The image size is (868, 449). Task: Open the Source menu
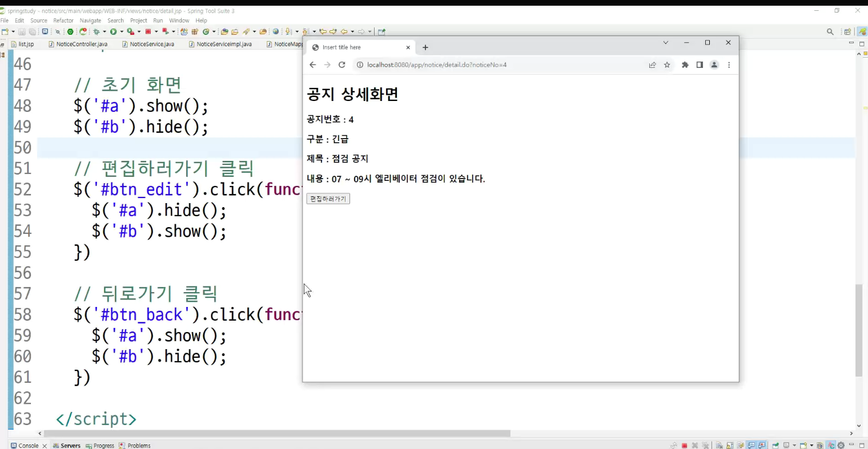(x=39, y=21)
